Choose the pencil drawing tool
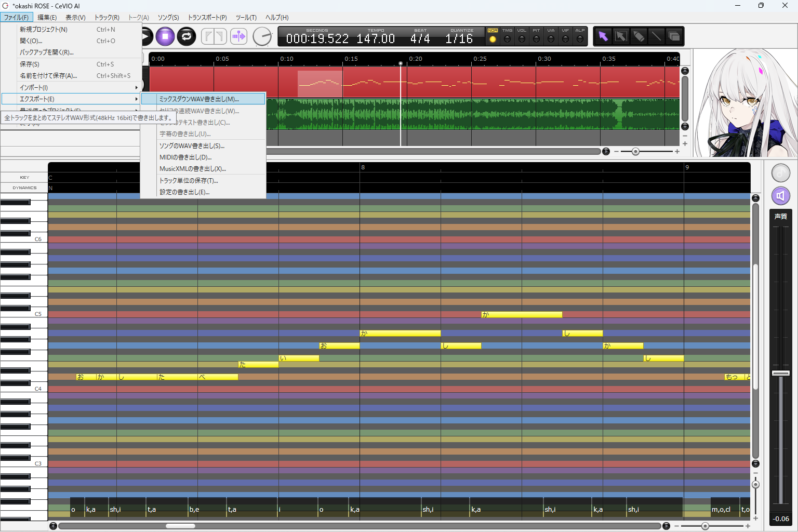The image size is (798, 532). click(x=639, y=36)
